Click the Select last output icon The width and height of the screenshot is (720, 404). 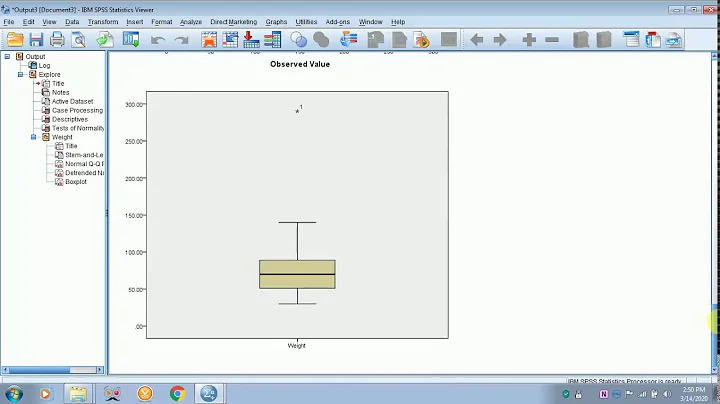(x=349, y=40)
